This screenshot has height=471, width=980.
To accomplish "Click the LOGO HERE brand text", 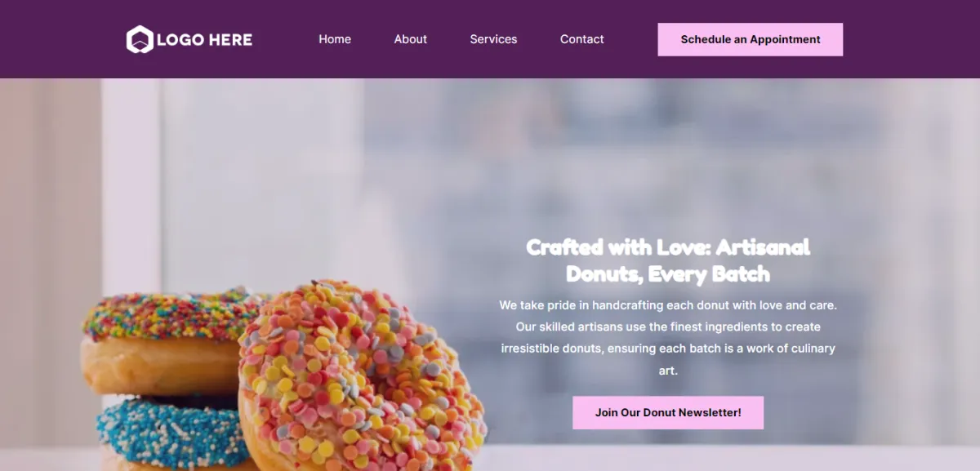I will point(204,39).
